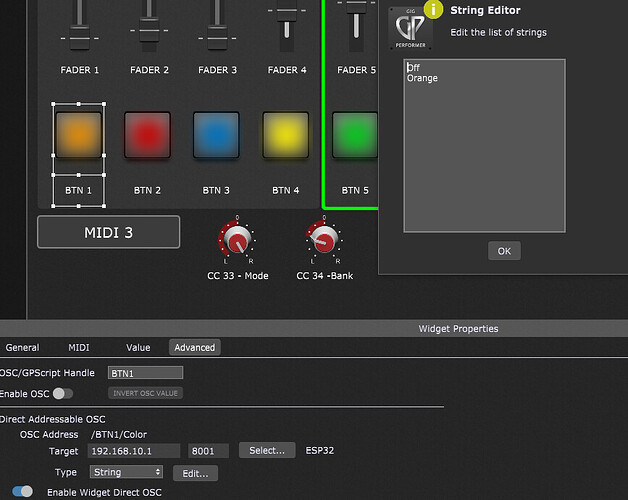628x500 pixels.
Task: Disable the Enable Widget Direct OSC switch
Action: 22,491
